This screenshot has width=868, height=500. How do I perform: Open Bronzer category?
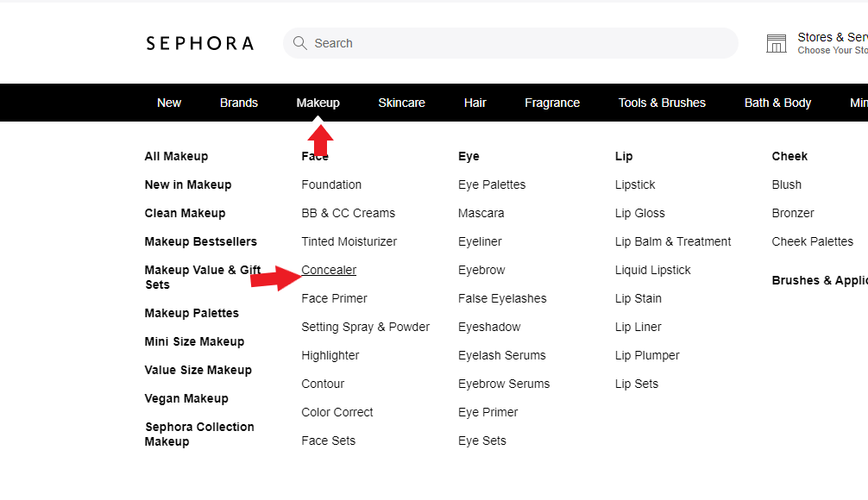[x=793, y=214]
